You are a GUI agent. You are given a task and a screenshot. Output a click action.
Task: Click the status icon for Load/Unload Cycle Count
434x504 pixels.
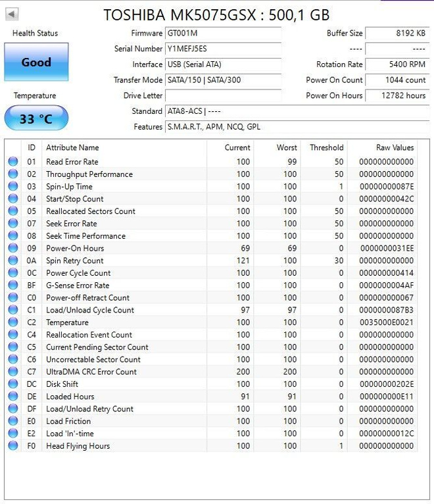(x=13, y=309)
